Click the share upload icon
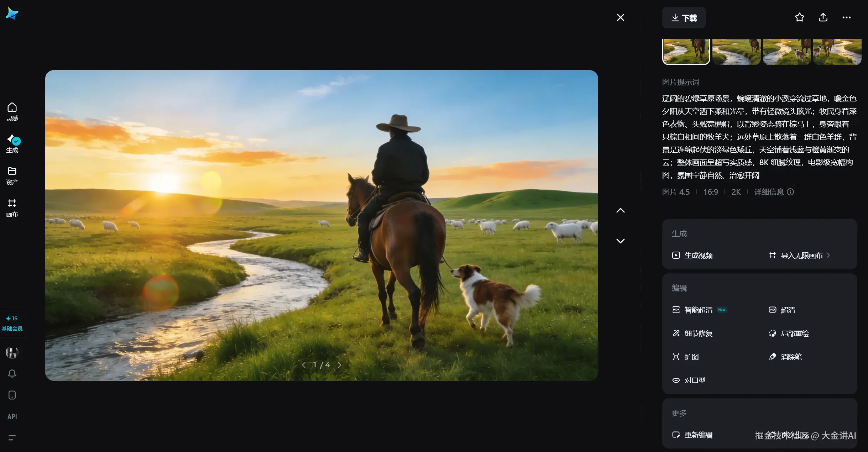Screen dimensions: 868x452 (823, 17)
